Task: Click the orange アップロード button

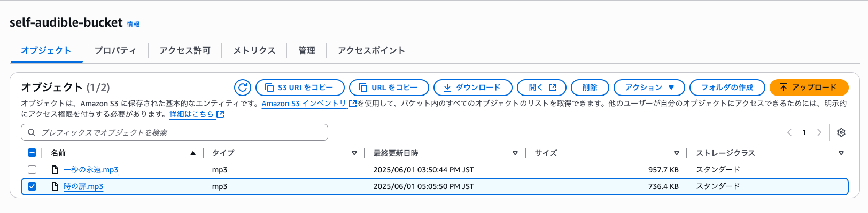Action: (x=809, y=88)
